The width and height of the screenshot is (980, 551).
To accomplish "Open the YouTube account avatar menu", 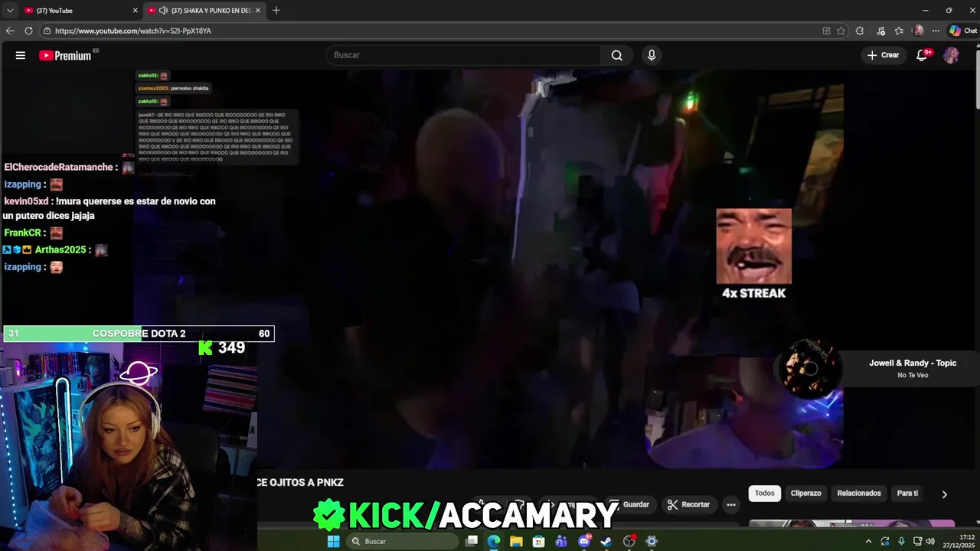I will click(x=951, y=55).
